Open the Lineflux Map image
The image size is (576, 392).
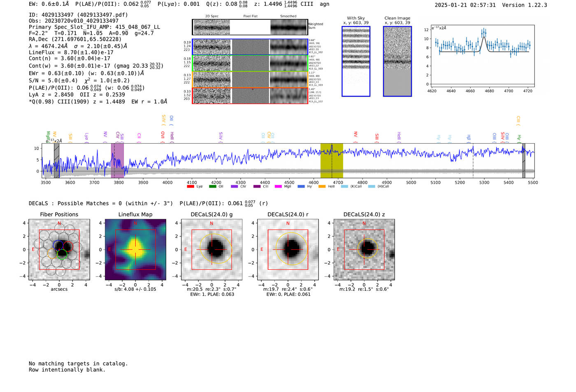tap(135, 250)
